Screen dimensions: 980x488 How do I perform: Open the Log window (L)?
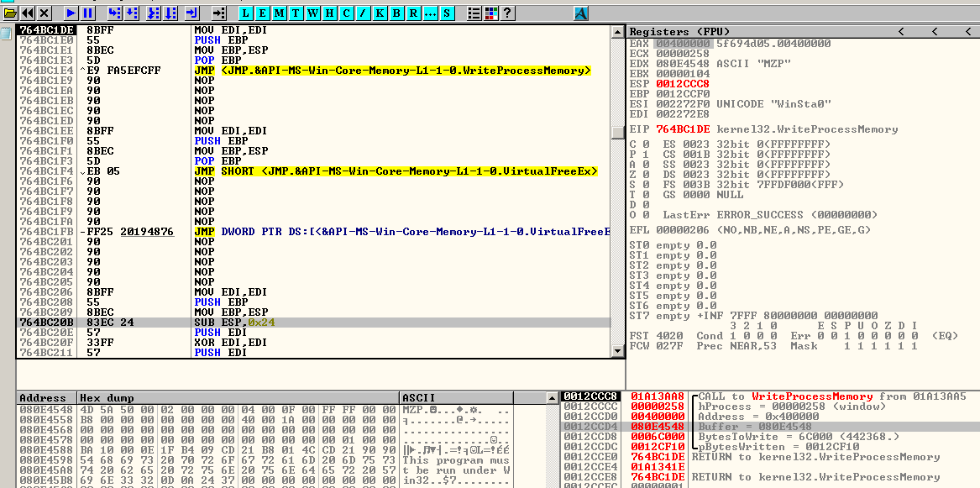[x=245, y=13]
